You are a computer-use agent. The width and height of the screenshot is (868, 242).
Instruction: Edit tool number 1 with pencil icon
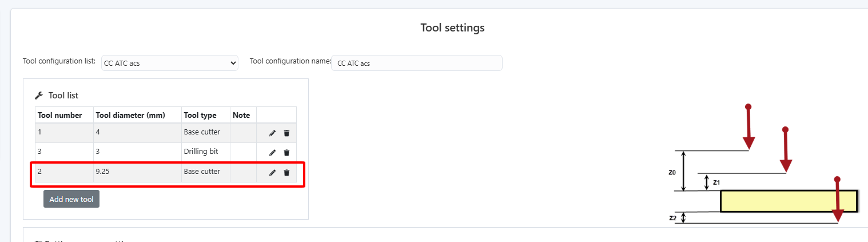(272, 133)
